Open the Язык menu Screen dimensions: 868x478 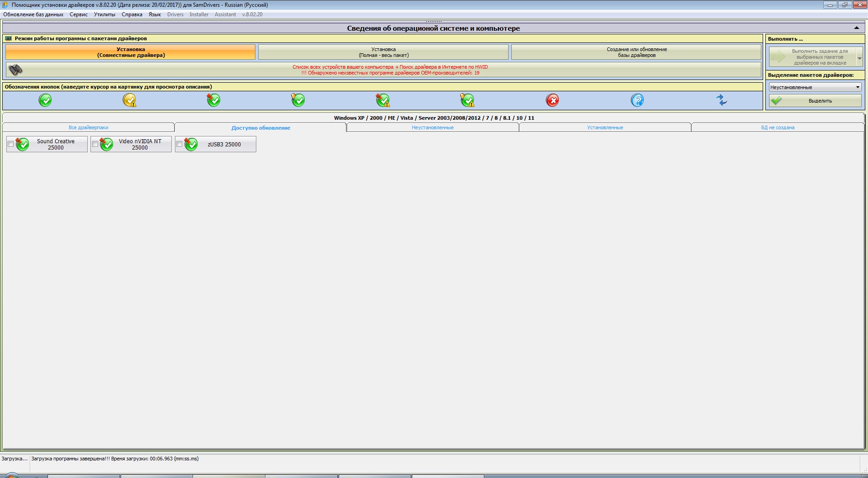(155, 14)
